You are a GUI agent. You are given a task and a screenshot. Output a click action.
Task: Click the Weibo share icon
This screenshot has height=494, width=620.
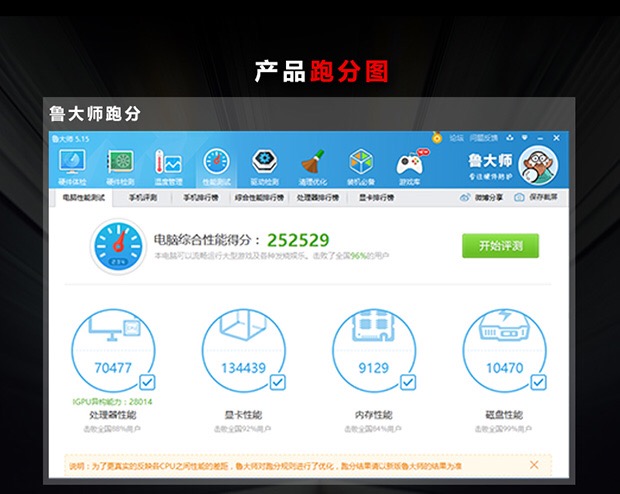[x=465, y=197]
